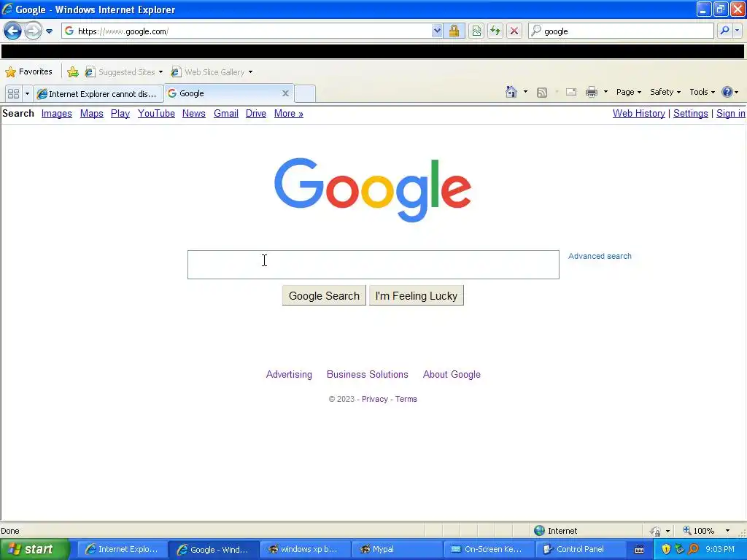Click the security shield tray icon

click(x=666, y=549)
